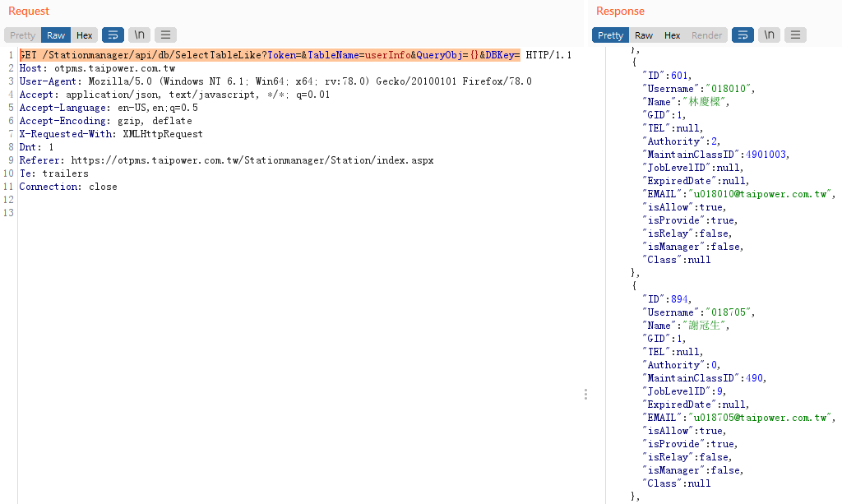Click the Connection: close header line
Image resolution: width=842 pixels, height=504 pixels.
click(68, 187)
